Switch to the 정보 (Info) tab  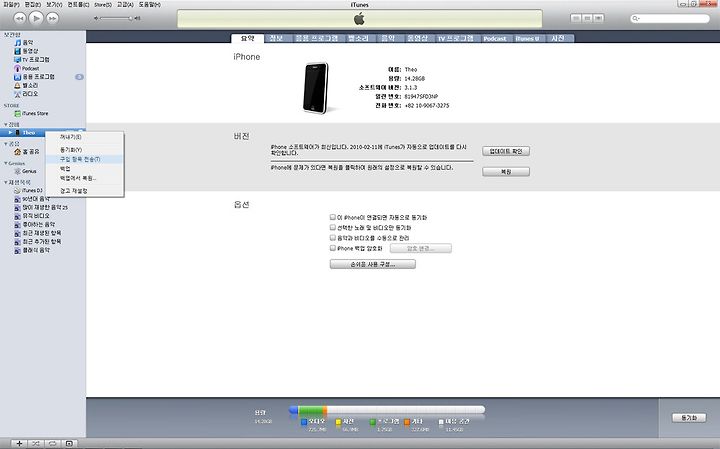click(x=276, y=39)
